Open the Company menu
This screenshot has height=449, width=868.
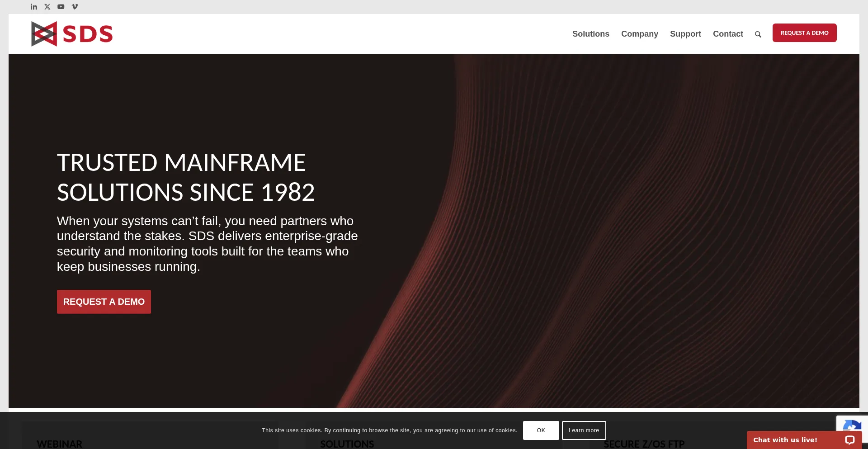click(640, 34)
